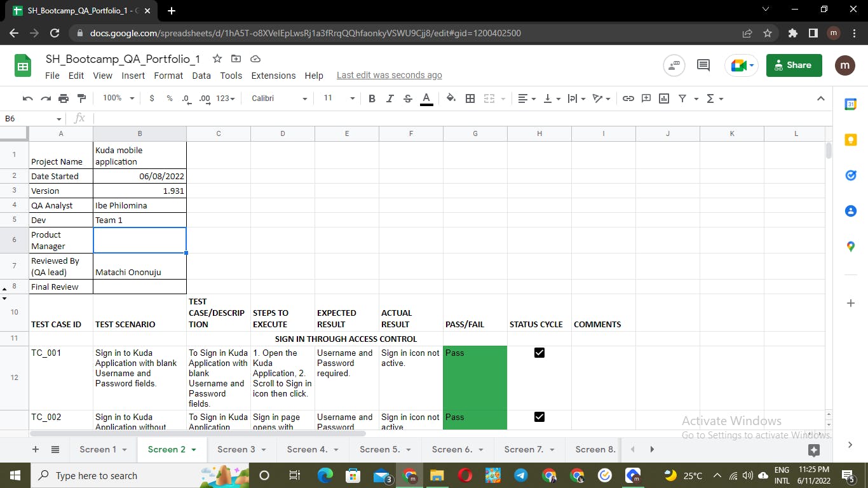The height and width of the screenshot is (488, 868).
Task: Create a filter using funnel icon
Action: coord(682,98)
